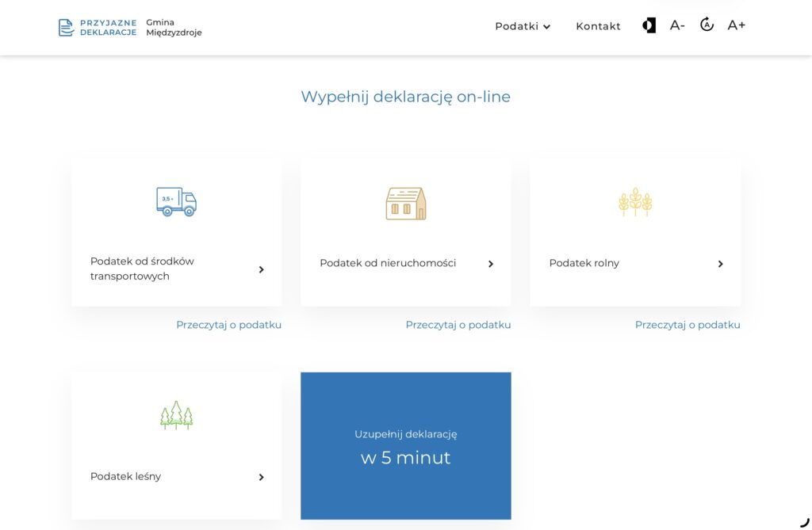Click chevron next to Podatek leśny

coord(262,477)
